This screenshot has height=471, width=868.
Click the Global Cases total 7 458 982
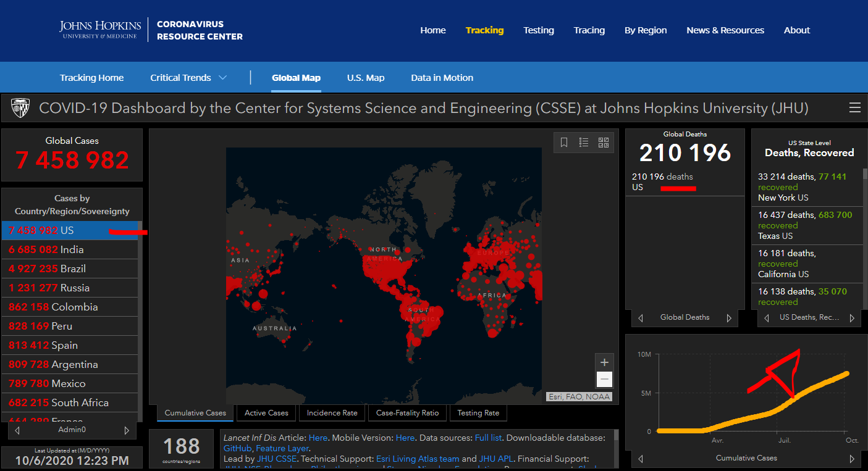72,160
